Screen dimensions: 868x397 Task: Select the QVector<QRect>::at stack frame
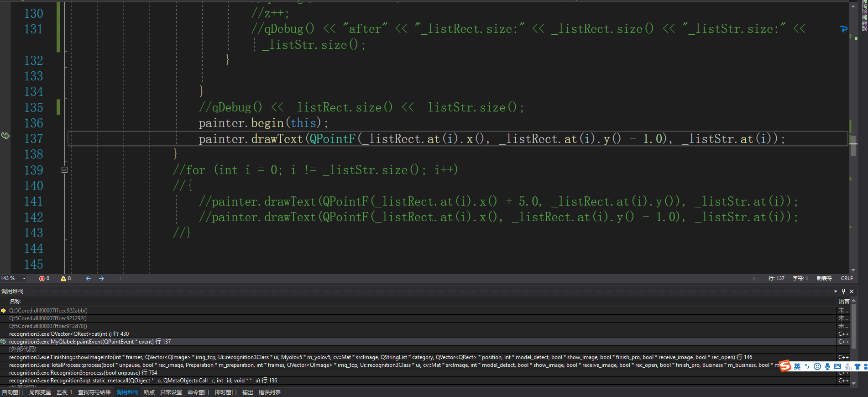click(x=68, y=334)
